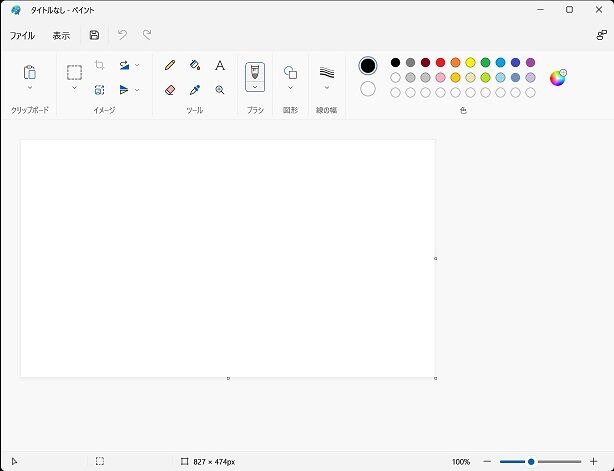Pick the lavender palette swatch
Screen dimensions: 614x471
(x=530, y=78)
